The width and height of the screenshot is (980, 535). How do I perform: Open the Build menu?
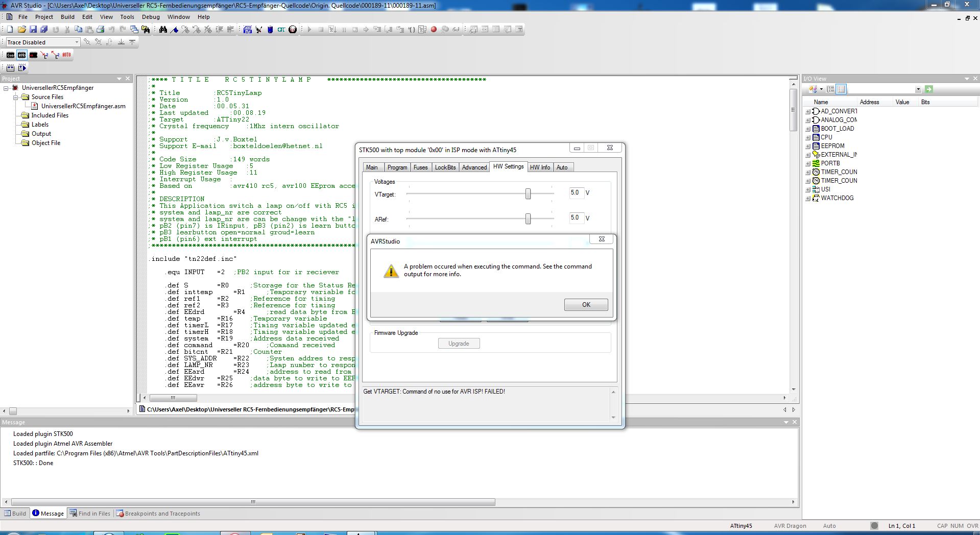[67, 17]
